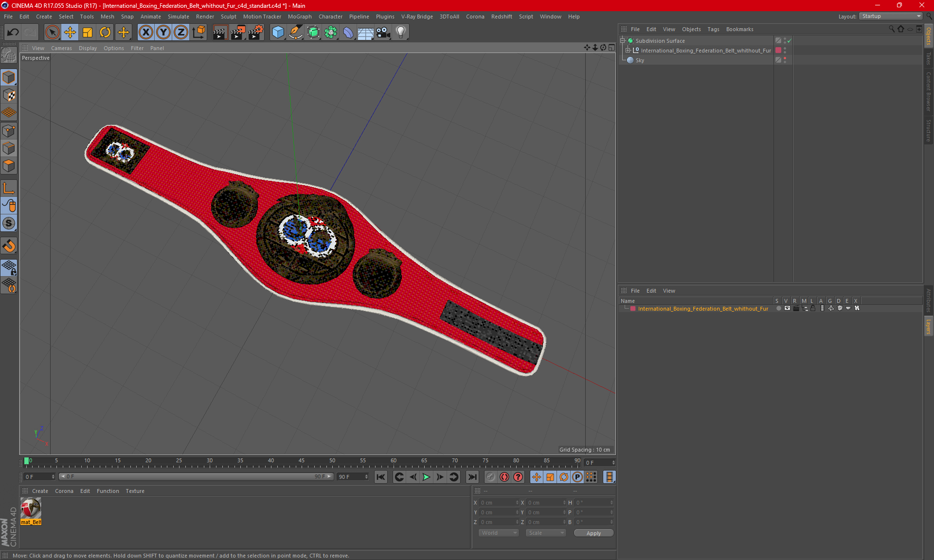Screen dimensions: 934x560
Task: Open viewport Cameras menu
Action: pyautogui.click(x=61, y=48)
